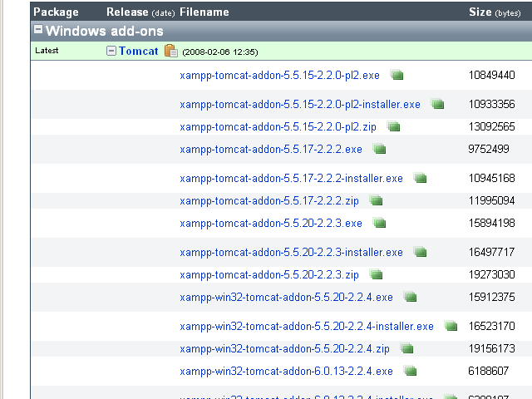Download xampp-win32-tomcat-addon-5.5.20-2.2.4.zip
The width and height of the screenshot is (532, 399).
click(284, 349)
